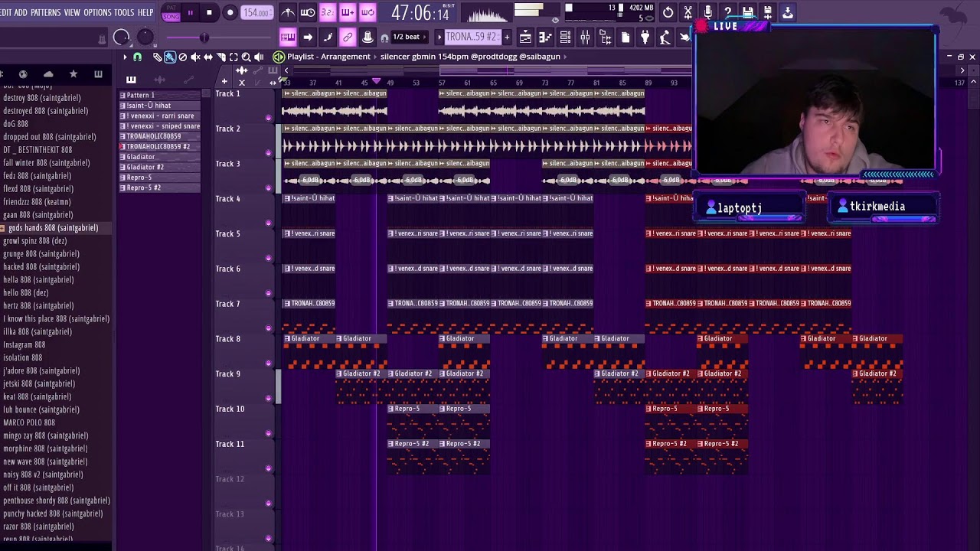Open the Piano roll view
980x551 pixels.
(545, 37)
